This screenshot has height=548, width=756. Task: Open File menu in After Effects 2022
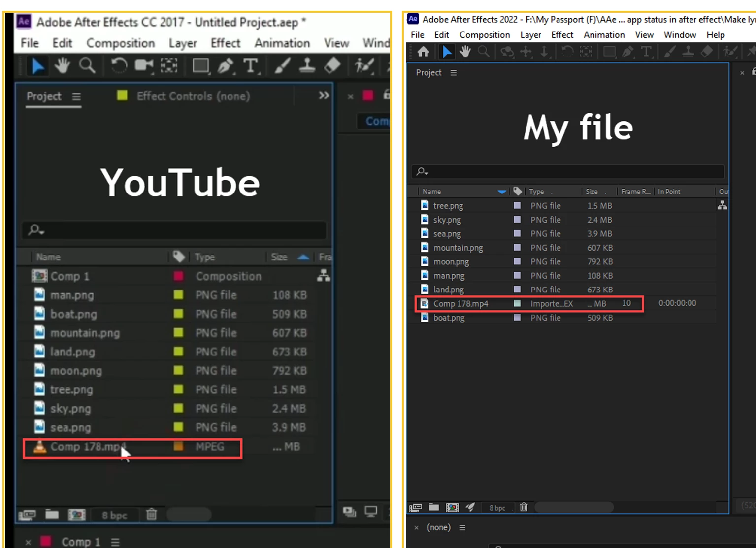coord(418,35)
